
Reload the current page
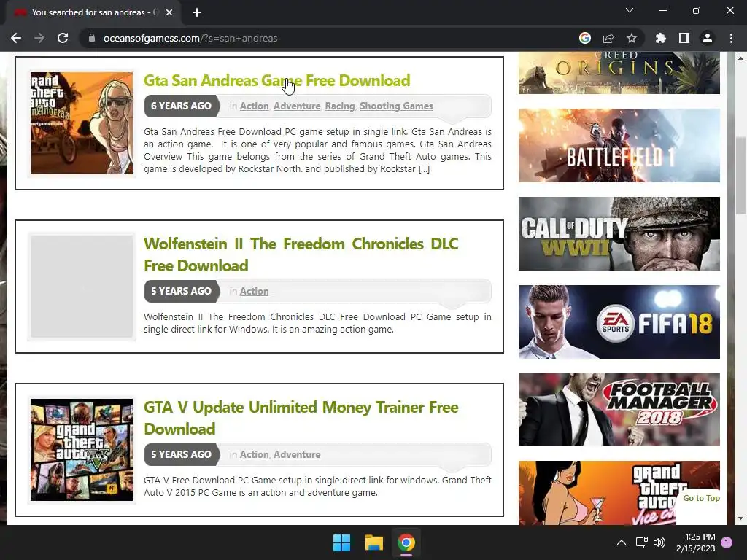63,38
